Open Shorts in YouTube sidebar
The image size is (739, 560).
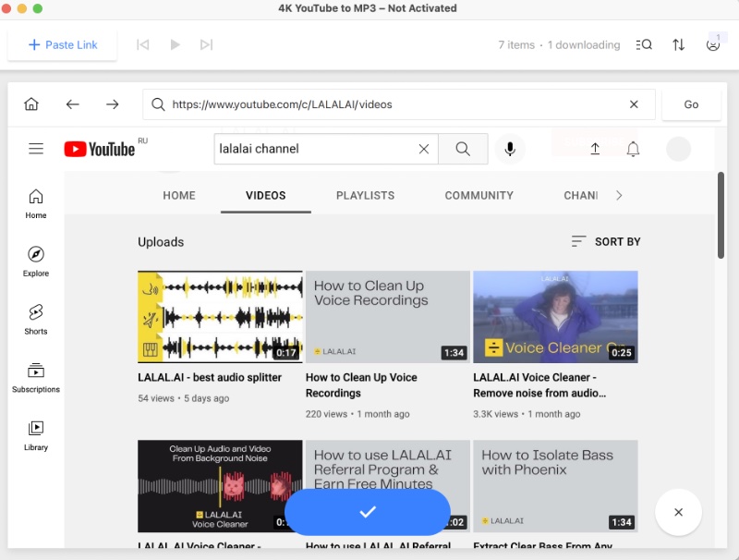pyautogui.click(x=36, y=320)
